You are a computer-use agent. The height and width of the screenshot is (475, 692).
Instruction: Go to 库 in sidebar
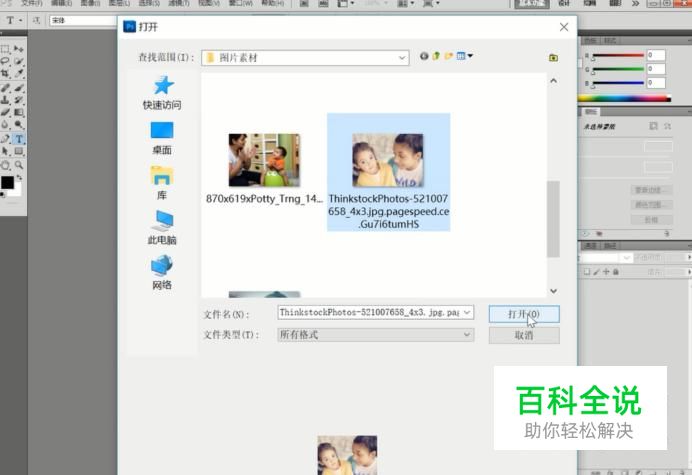[x=162, y=183]
